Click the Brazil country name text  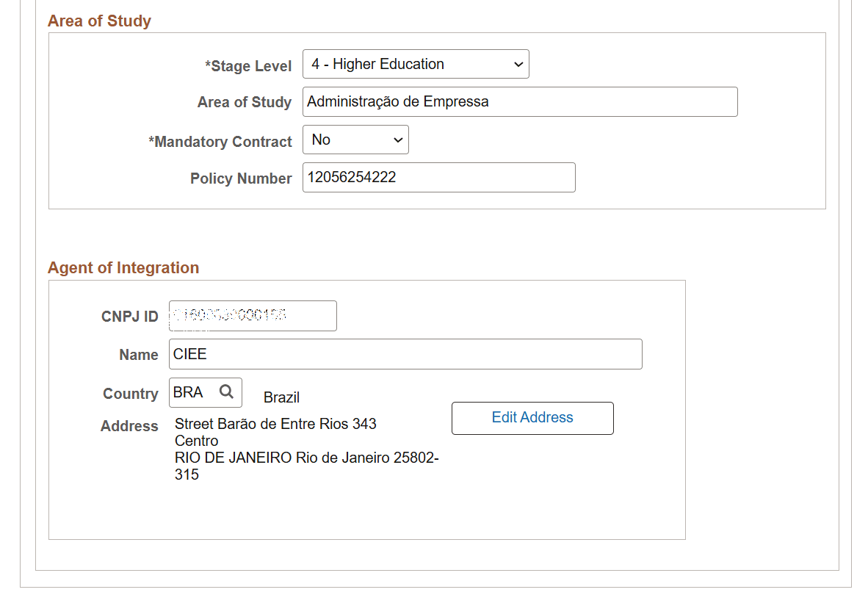pyautogui.click(x=281, y=397)
